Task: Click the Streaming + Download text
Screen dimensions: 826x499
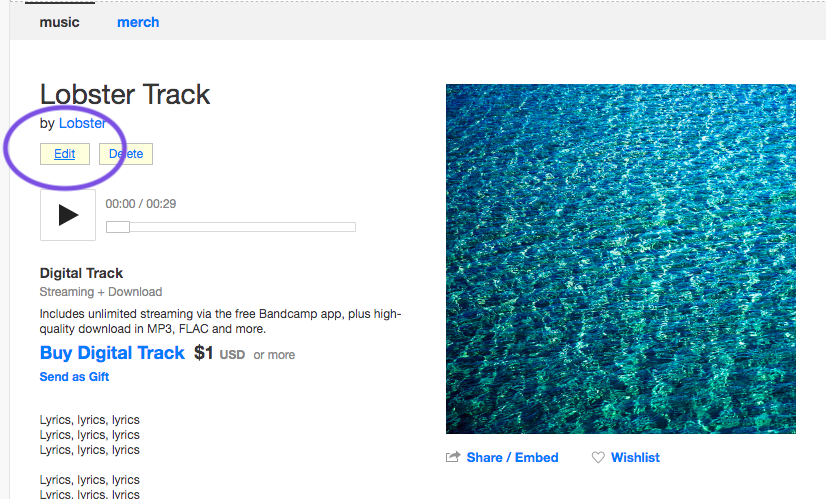Action: (101, 292)
